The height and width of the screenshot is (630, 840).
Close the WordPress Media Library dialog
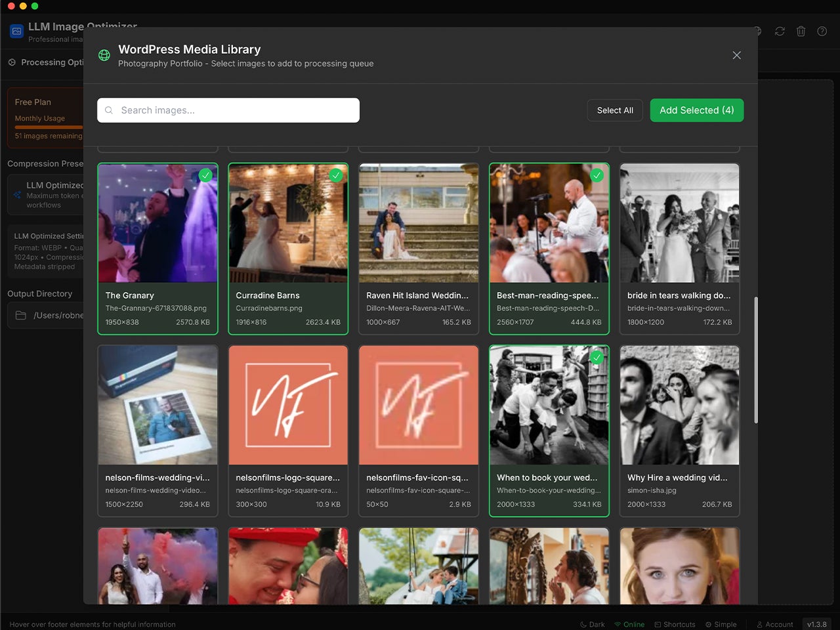pos(737,55)
